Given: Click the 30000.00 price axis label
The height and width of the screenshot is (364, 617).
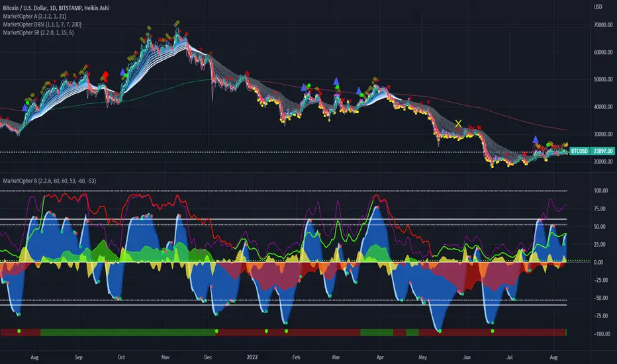Looking at the screenshot, I should pos(603,134).
